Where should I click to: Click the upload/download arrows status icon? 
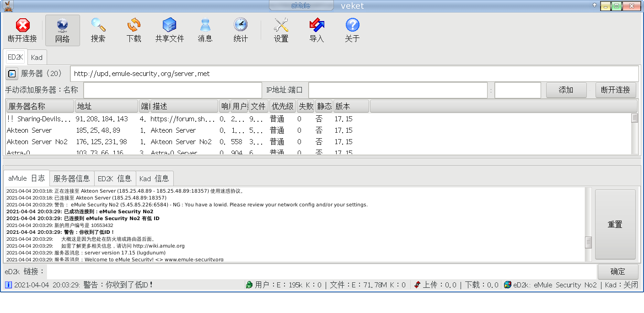417,285
